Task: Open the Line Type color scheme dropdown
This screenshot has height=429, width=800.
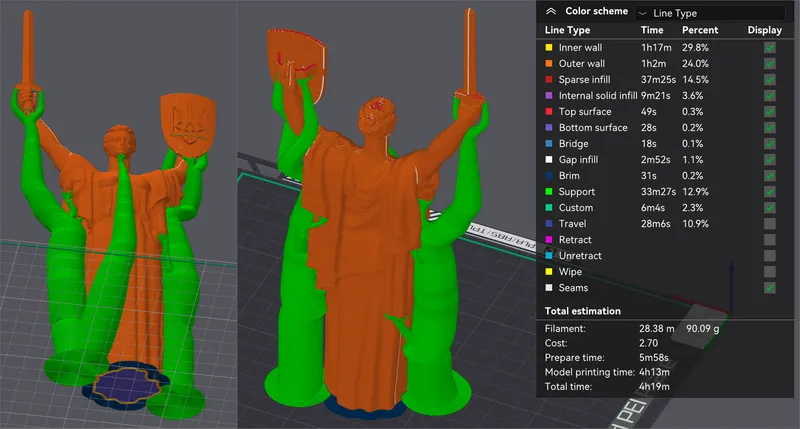Action: [710, 13]
